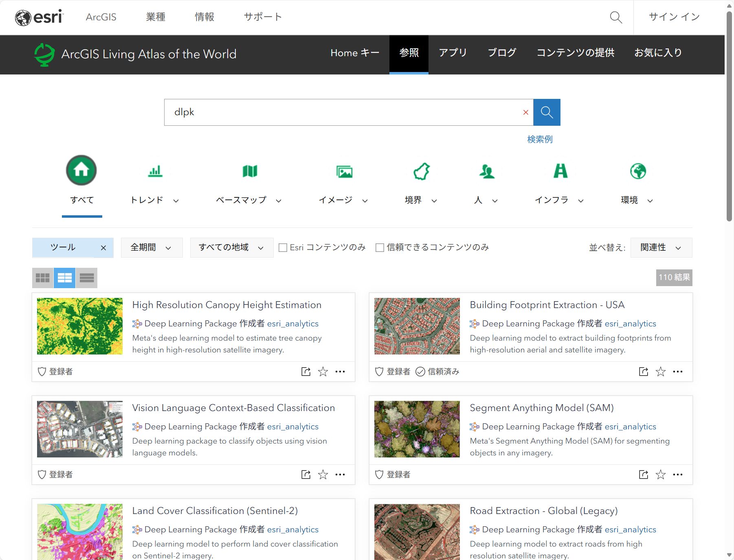Open the Vision Language Classification thumbnail
This screenshot has height=560, width=734.
(x=80, y=429)
